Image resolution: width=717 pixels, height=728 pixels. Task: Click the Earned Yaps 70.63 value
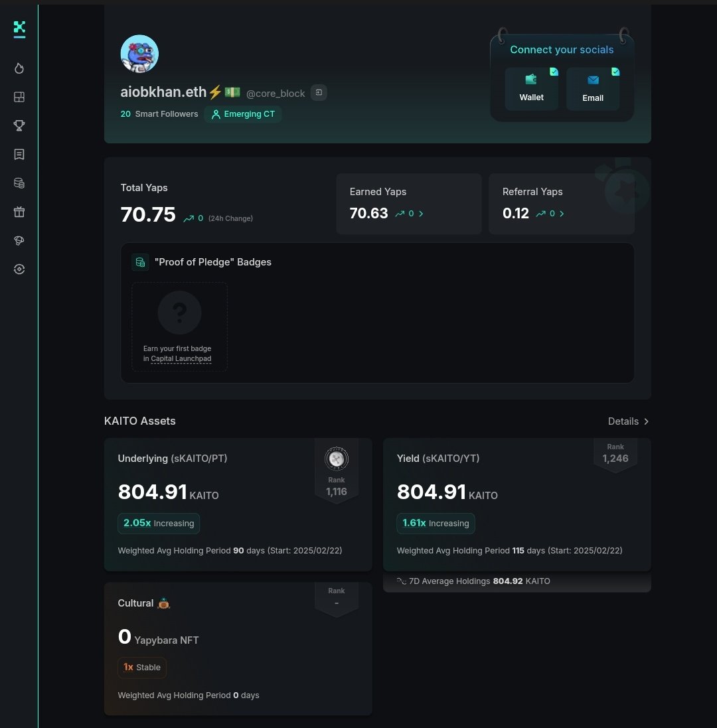click(x=368, y=213)
